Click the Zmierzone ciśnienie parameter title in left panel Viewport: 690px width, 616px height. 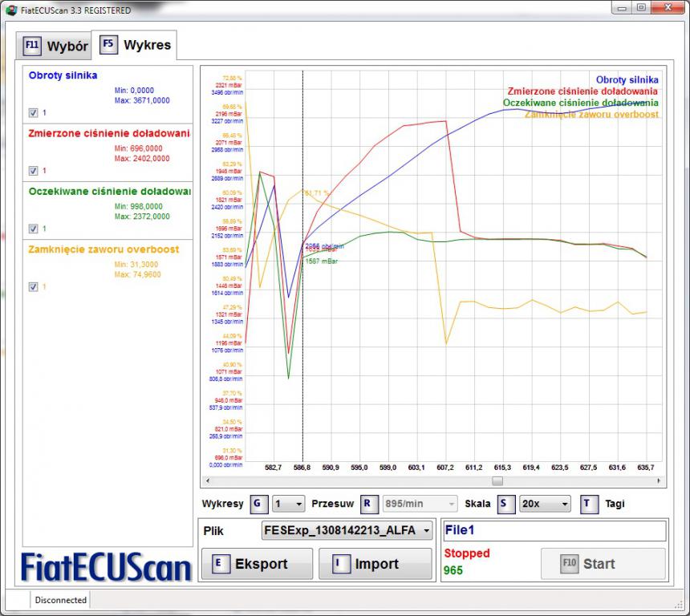point(108,133)
